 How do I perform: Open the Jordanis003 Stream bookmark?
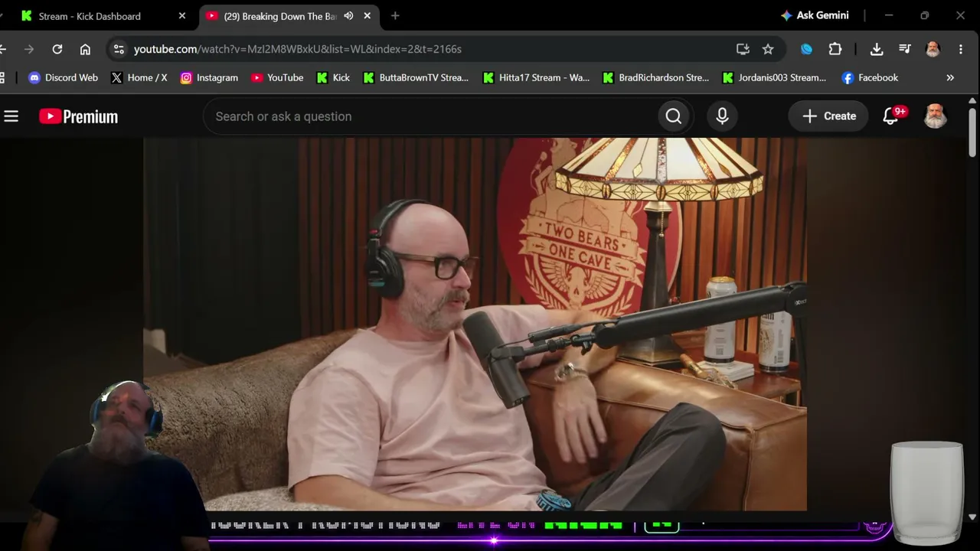774,77
